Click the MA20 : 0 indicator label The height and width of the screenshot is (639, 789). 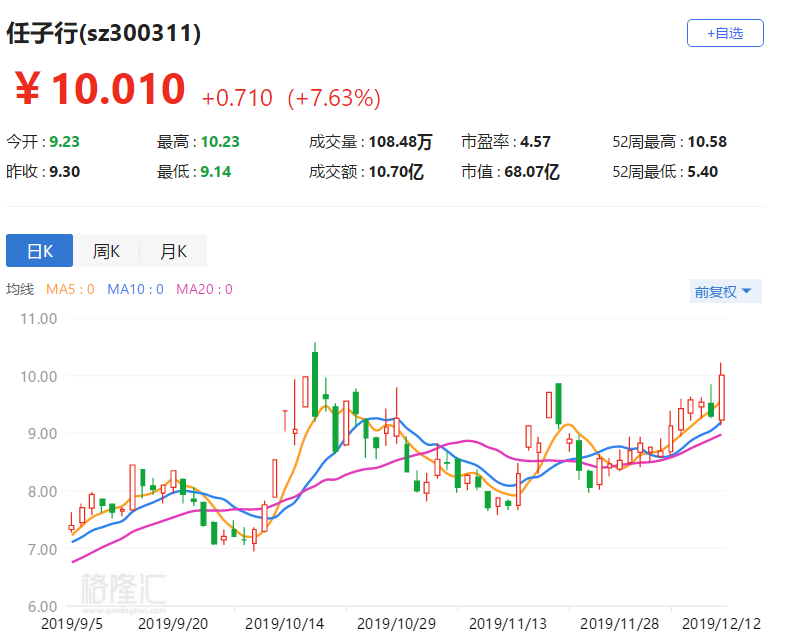(x=204, y=289)
